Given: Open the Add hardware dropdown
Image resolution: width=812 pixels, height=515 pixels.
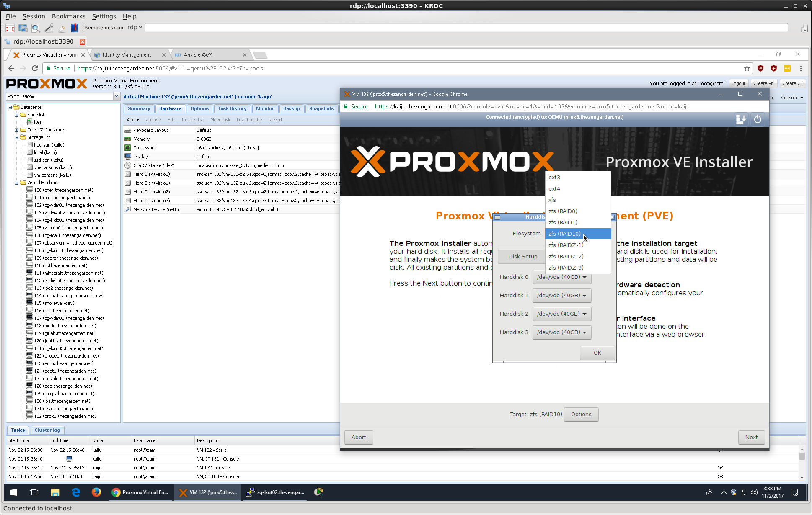Looking at the screenshot, I should point(132,120).
